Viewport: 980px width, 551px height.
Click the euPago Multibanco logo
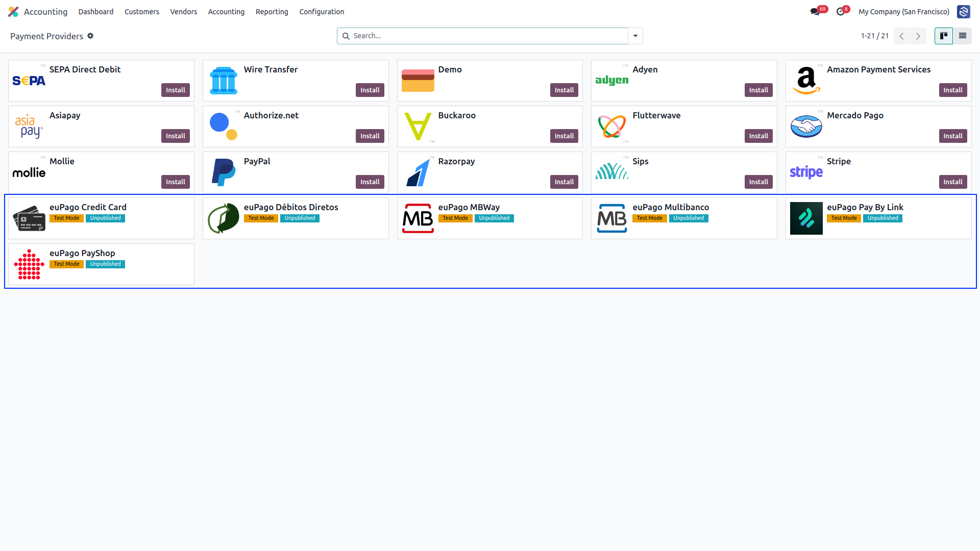(612, 218)
